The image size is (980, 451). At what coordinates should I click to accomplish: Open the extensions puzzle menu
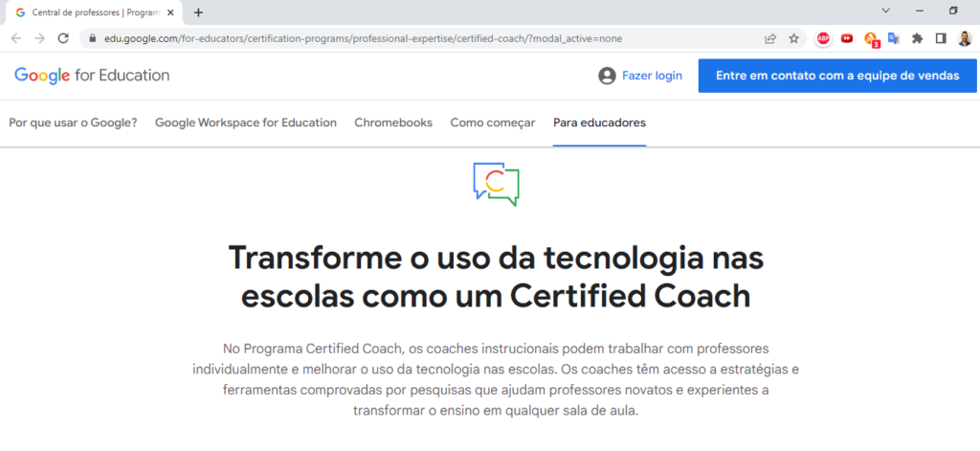[x=917, y=38]
